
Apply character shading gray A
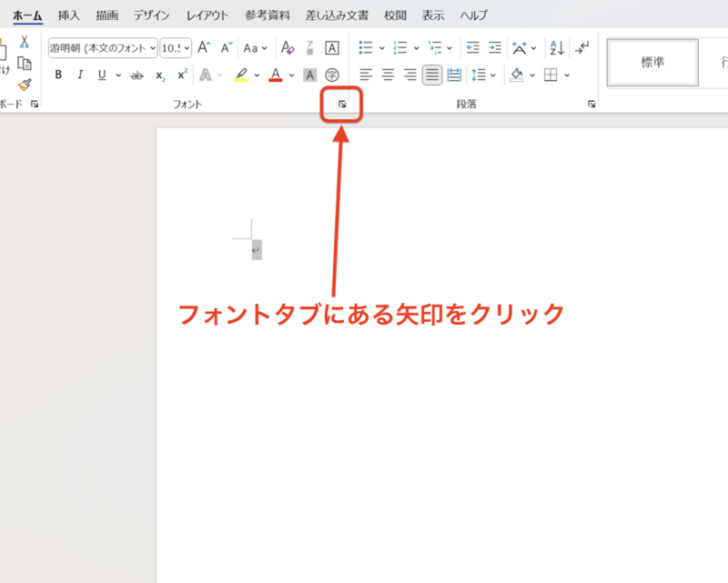(309, 75)
